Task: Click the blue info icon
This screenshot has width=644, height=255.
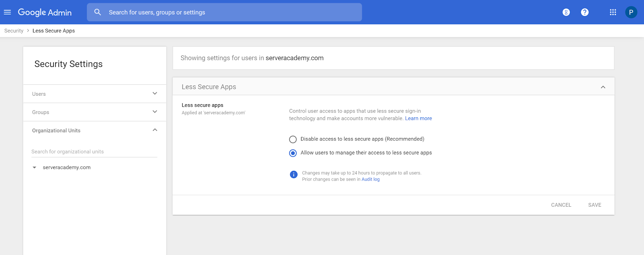Action: [293, 175]
